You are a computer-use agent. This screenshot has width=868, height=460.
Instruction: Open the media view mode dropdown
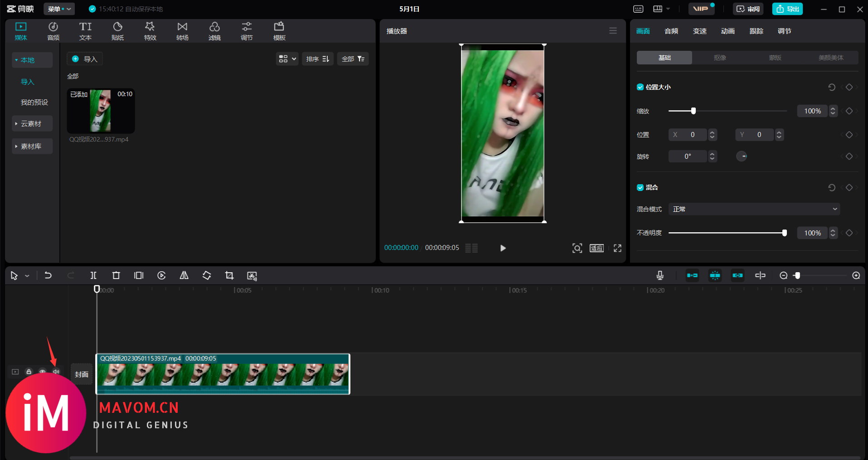coord(287,59)
